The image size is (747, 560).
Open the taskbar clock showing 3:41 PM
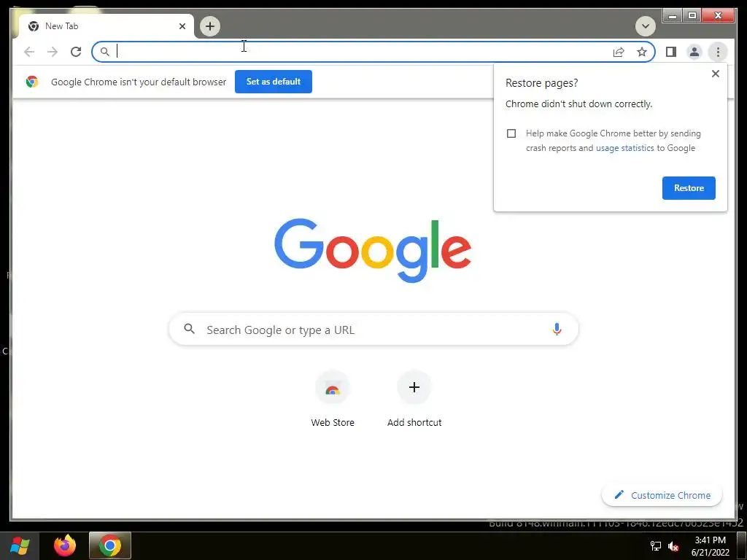click(x=710, y=546)
